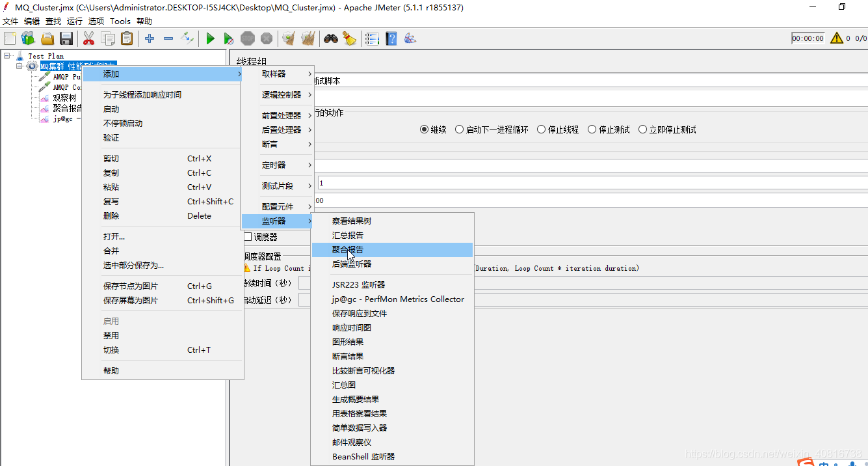The image size is (868, 466).
Task: Click the yellow warning triangle log icon
Action: pyautogui.click(x=837, y=38)
